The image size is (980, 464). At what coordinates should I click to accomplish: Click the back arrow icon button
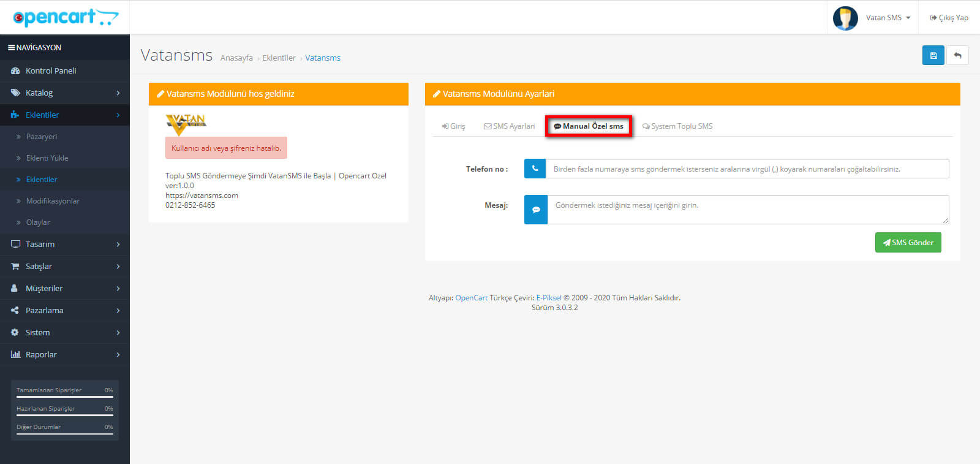tap(957, 55)
